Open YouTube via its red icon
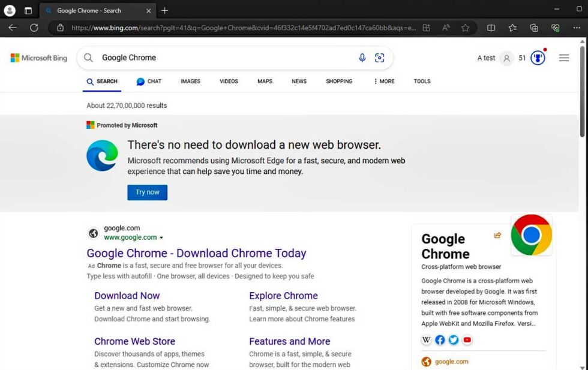This screenshot has height=370, width=588. point(467,339)
